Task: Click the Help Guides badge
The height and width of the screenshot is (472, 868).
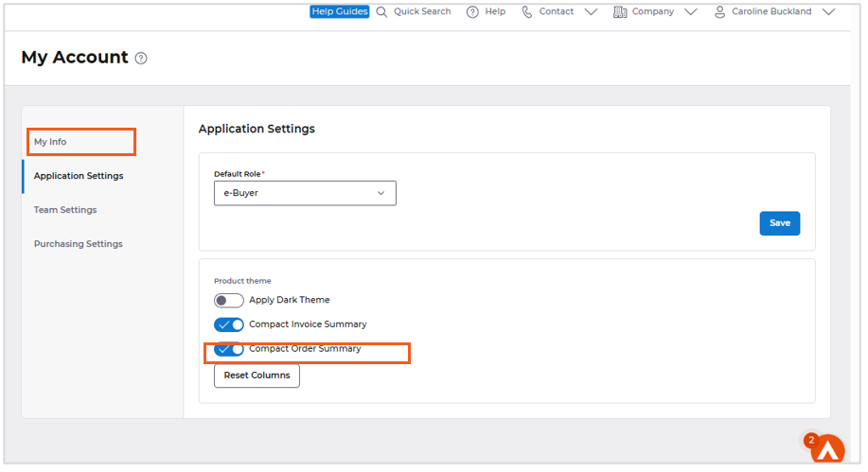Action: coord(339,12)
